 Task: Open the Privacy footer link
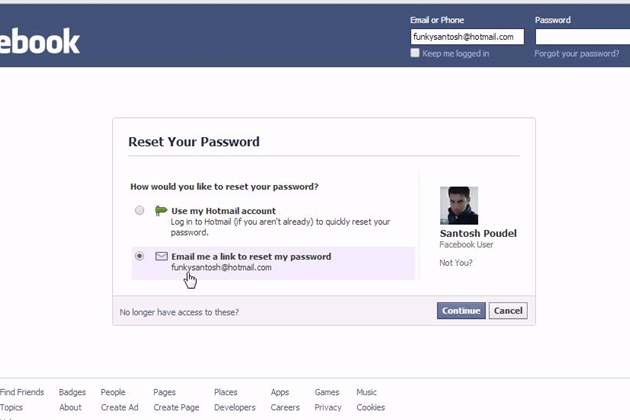328,408
